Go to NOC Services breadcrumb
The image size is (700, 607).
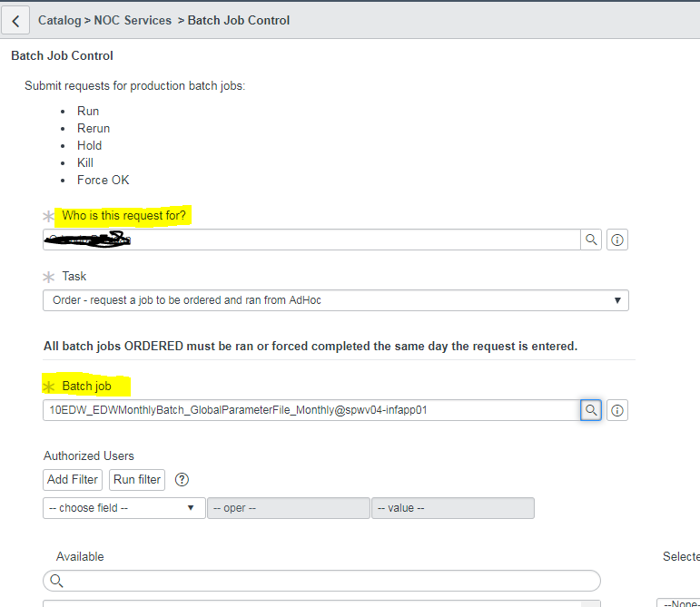tap(133, 21)
